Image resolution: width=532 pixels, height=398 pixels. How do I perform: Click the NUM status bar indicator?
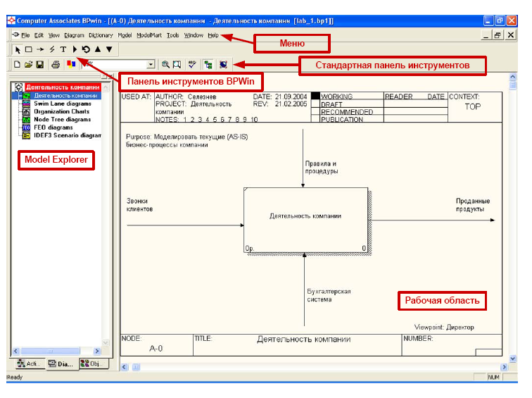pyautogui.click(x=494, y=377)
